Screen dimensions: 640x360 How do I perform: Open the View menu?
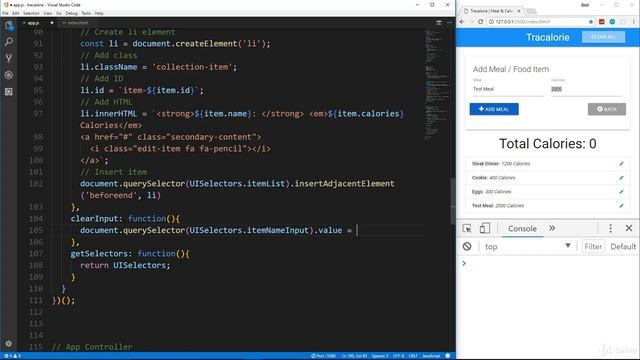tap(48, 13)
